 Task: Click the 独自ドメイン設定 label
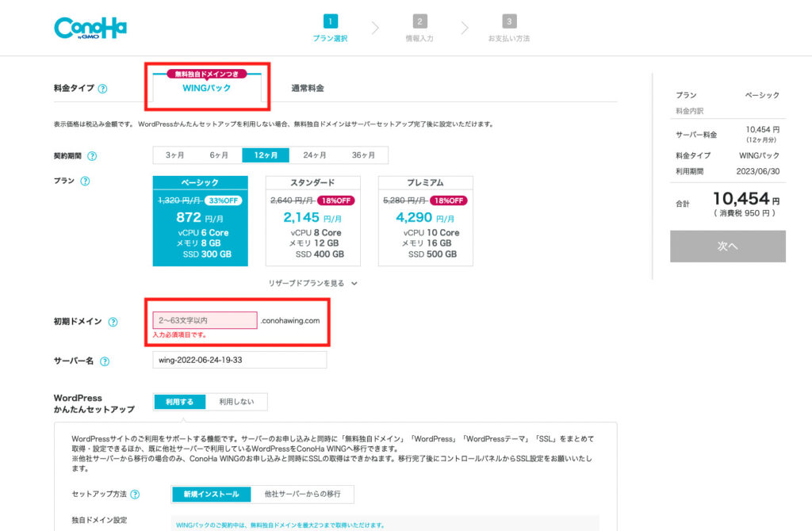point(99,520)
